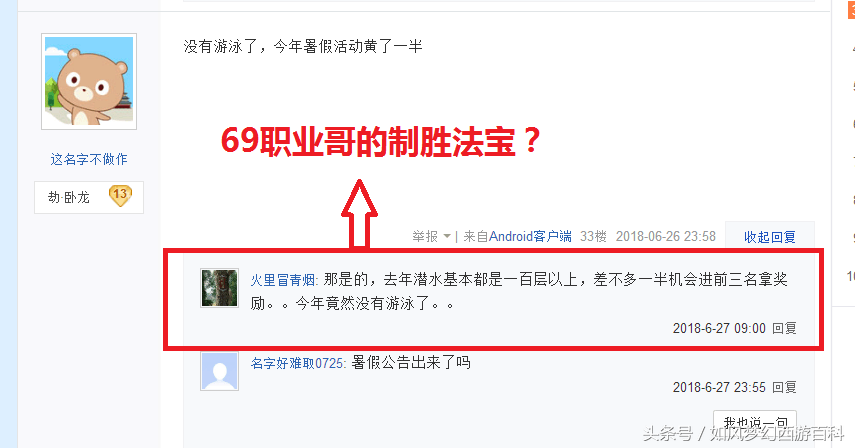Open the default silhouette avatar of 名字好难取0725
The image size is (855, 448).
[219, 371]
